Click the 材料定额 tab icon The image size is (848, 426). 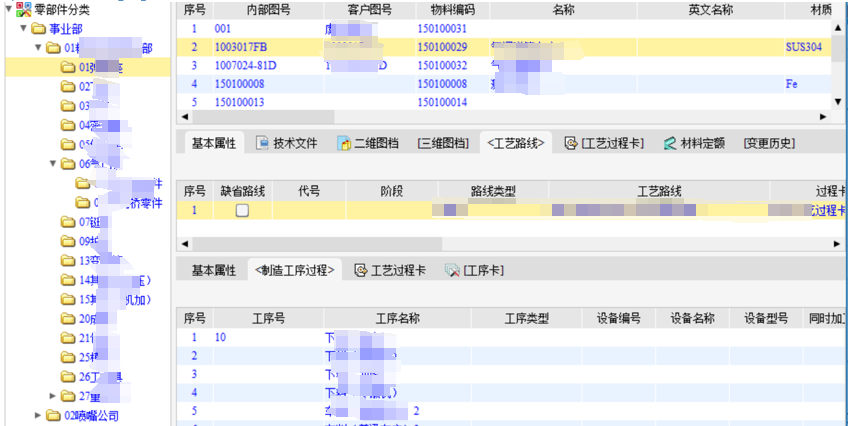(670, 143)
